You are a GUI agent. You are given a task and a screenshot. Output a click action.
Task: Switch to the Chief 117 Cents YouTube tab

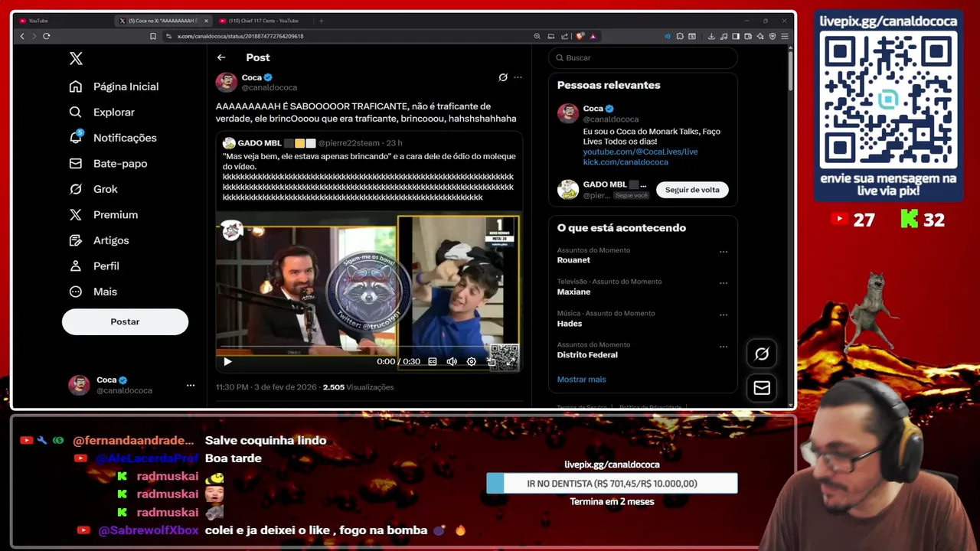(x=263, y=21)
